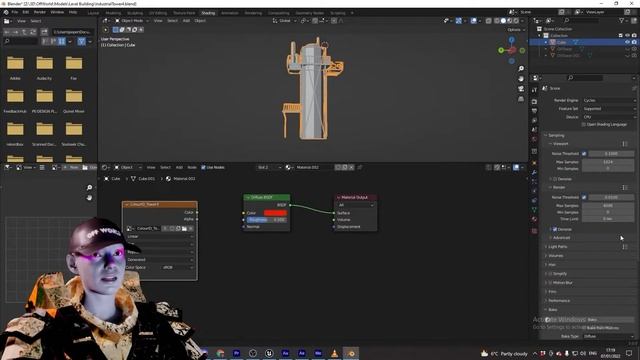Open the Tool properties tab icon
Screen dimensions: 640x360
click(x=534, y=90)
